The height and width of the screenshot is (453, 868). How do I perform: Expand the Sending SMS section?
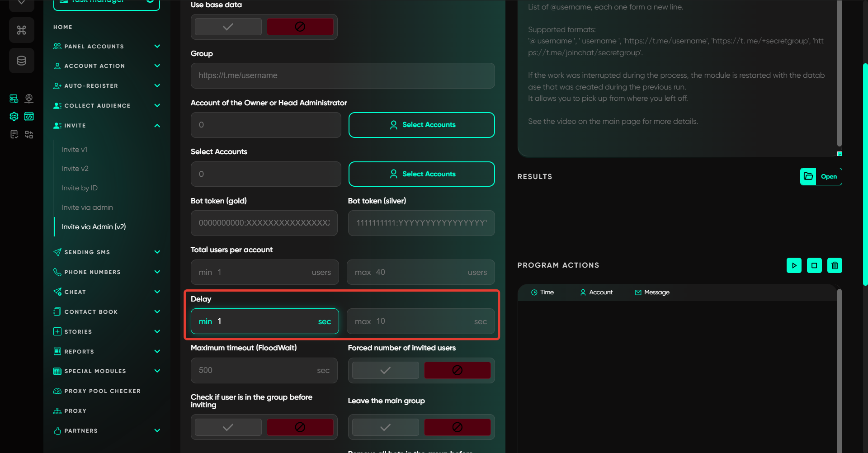click(x=157, y=252)
